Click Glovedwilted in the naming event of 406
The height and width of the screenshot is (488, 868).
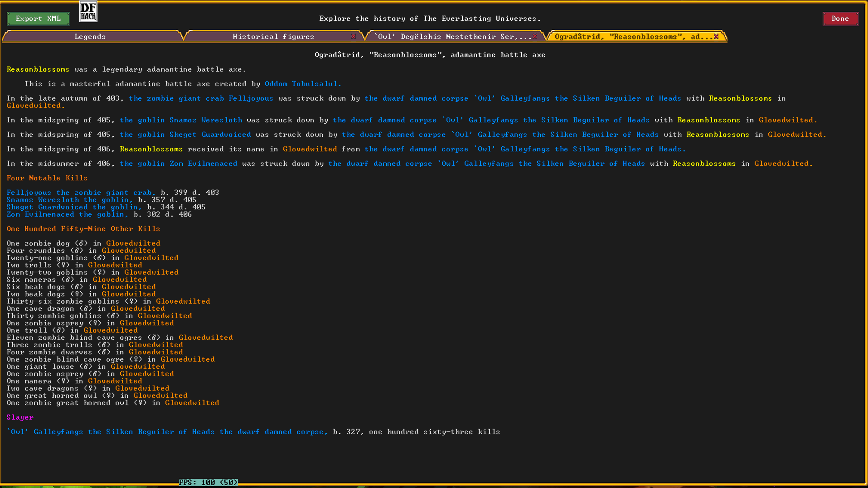(310, 149)
